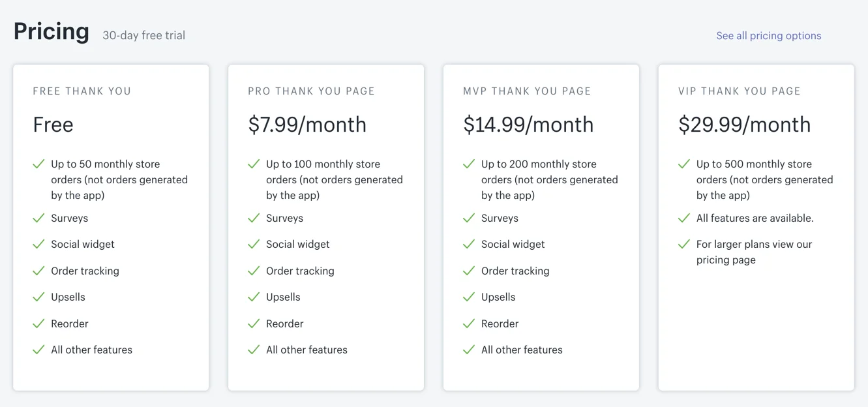
Task: Click the Free price in the first card
Action: (53, 125)
